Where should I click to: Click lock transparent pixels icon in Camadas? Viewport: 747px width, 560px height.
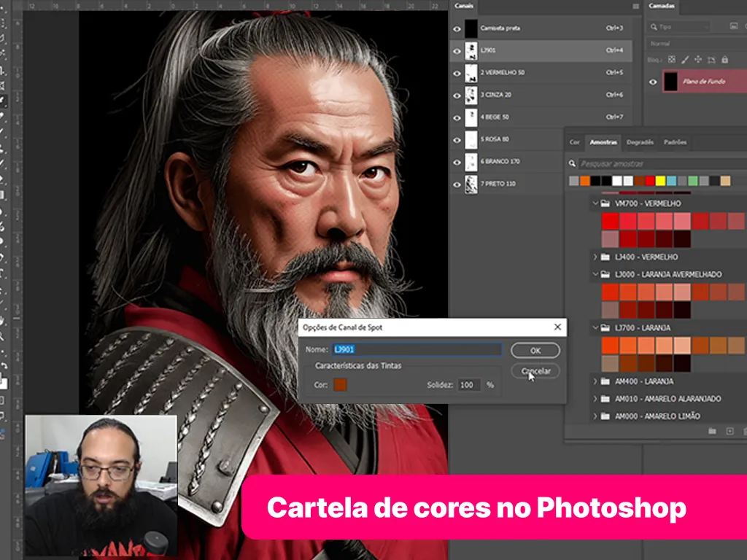coord(672,59)
